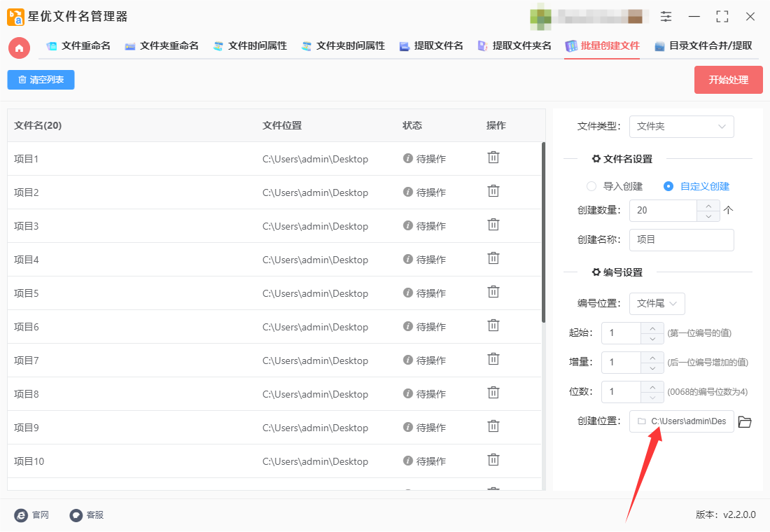Switch to 提取文件夹名 tab
770x532 pixels.
point(514,46)
